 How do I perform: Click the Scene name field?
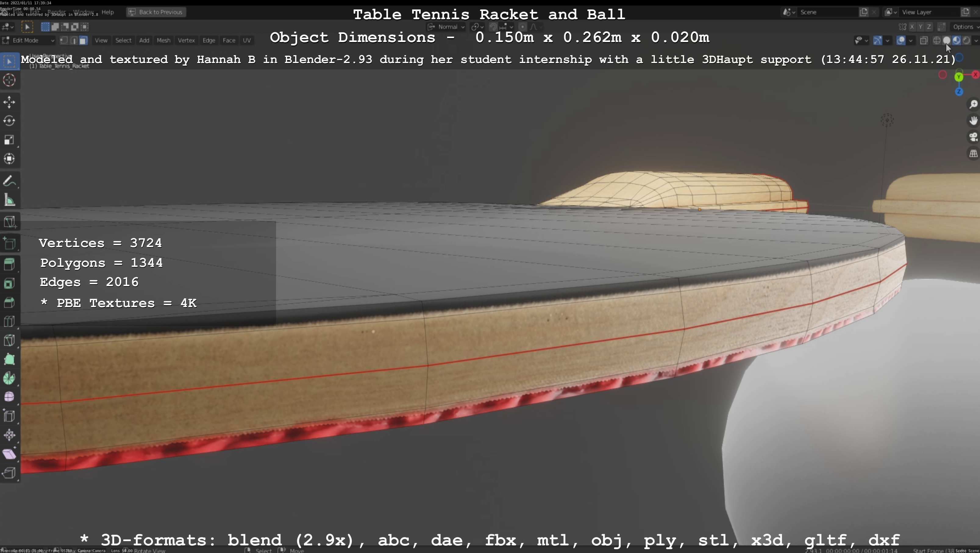tap(828, 12)
